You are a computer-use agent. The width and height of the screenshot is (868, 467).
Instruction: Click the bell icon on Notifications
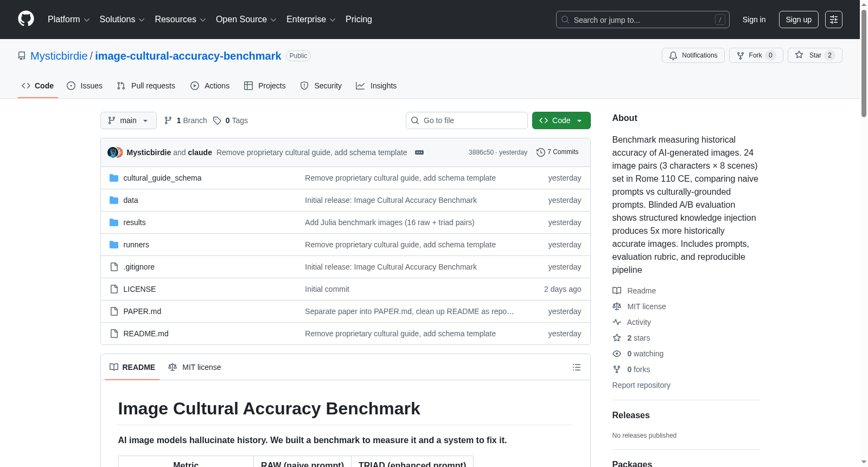673,55
